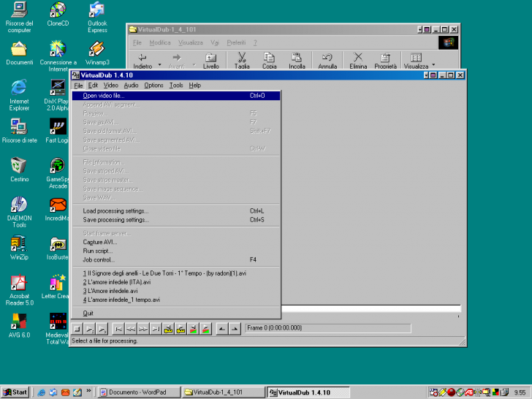Screen dimensions: 532x399
Task: Open recent file 3 L'Amore infedele.avi
Action: [x=176, y=291]
